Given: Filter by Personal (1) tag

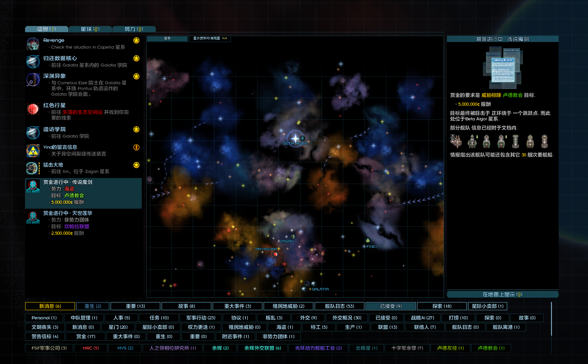Looking at the screenshot, I should point(44,318).
